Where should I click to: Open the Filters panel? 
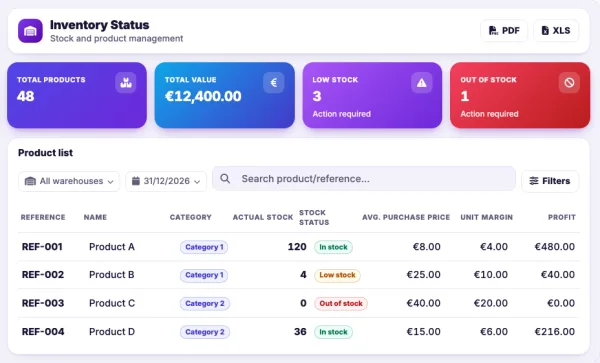[x=550, y=181]
